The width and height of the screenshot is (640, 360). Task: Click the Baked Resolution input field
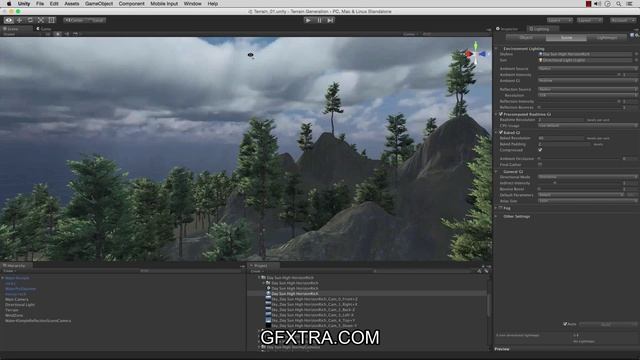561,138
